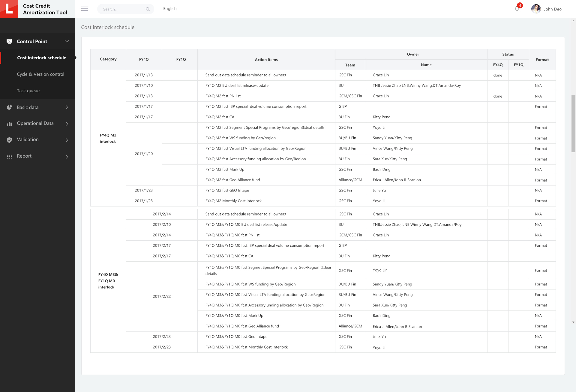This screenshot has height=392, width=576.
Task: Click 'FY4Q M3&FY1Q M0 fcst Geo Intape' row
Action: (x=236, y=337)
